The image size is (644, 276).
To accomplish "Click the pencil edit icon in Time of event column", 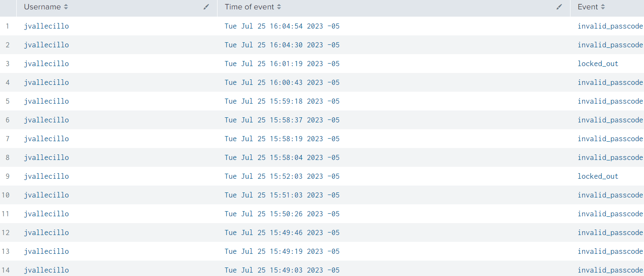I will pos(559,7).
